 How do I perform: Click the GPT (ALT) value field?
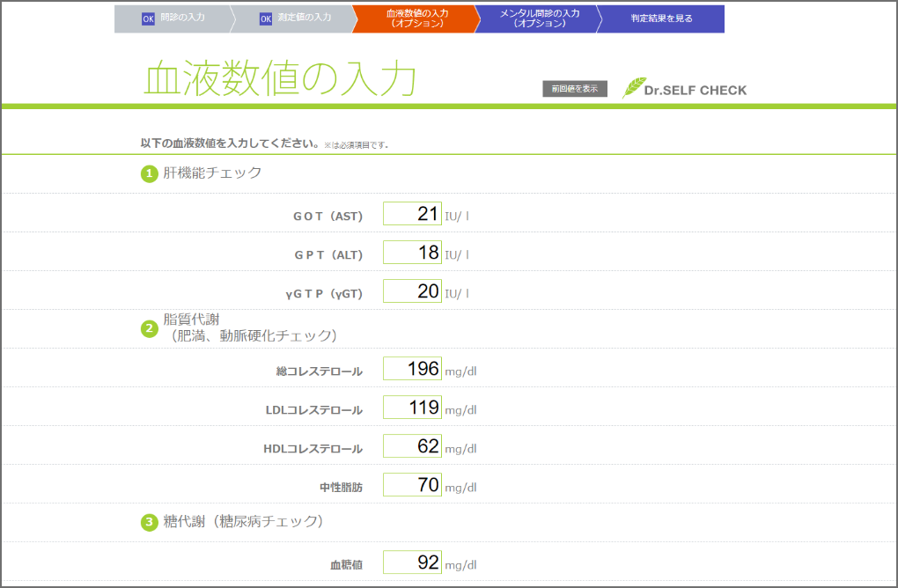(412, 253)
